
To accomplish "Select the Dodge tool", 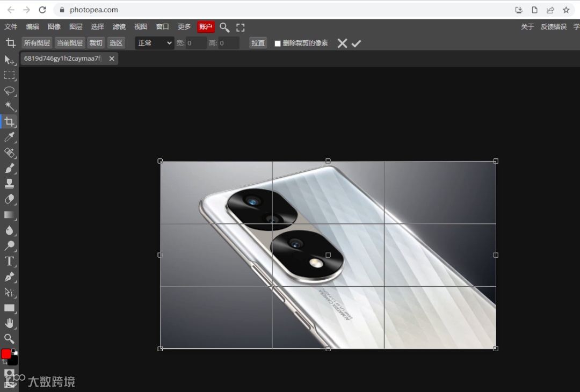I will click(9, 246).
